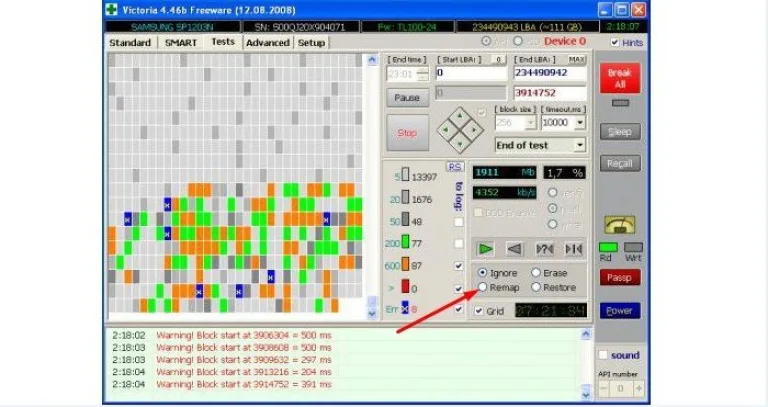Click the Victoria green cross title icon

[112, 9]
